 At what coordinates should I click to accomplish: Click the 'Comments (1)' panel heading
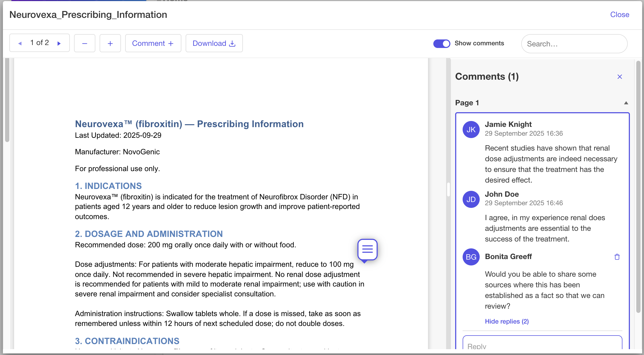coord(487,76)
